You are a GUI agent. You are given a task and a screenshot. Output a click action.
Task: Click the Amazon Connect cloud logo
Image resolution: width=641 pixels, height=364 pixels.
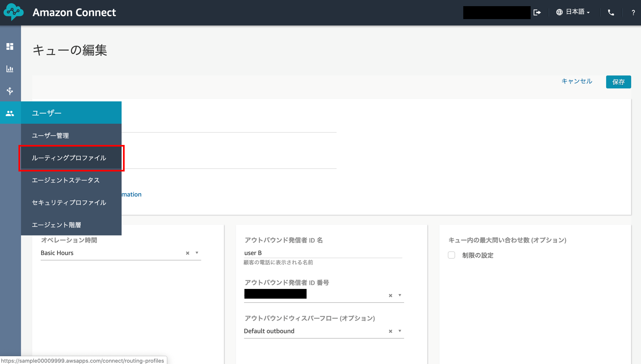[x=13, y=12]
